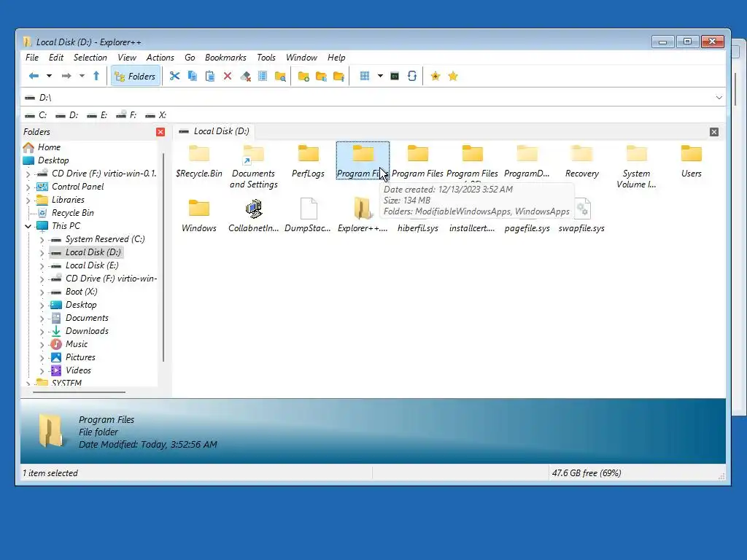Refresh the current folder view
747x560 pixels.
click(412, 76)
